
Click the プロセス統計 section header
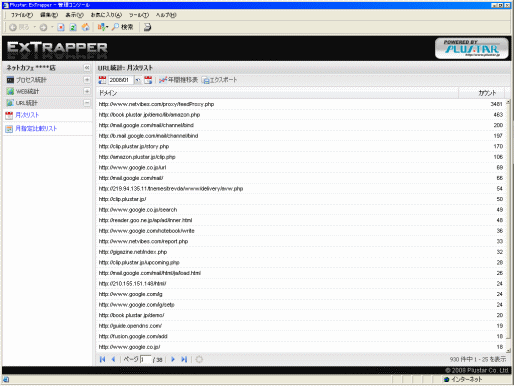click(48, 80)
